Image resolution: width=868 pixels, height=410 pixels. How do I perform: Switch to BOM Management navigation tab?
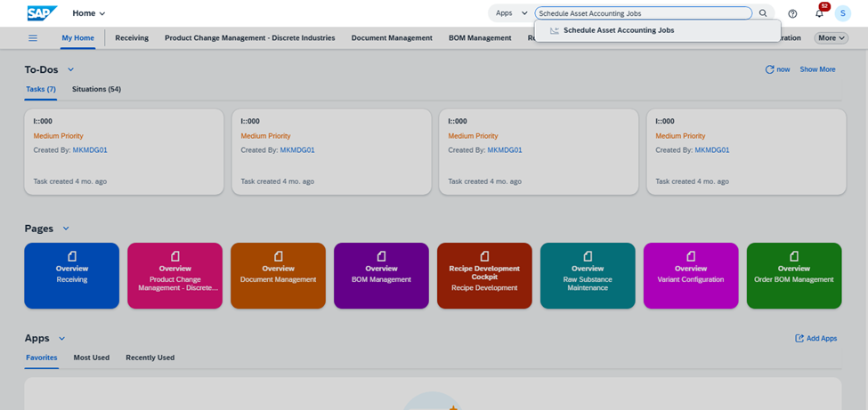click(x=480, y=38)
